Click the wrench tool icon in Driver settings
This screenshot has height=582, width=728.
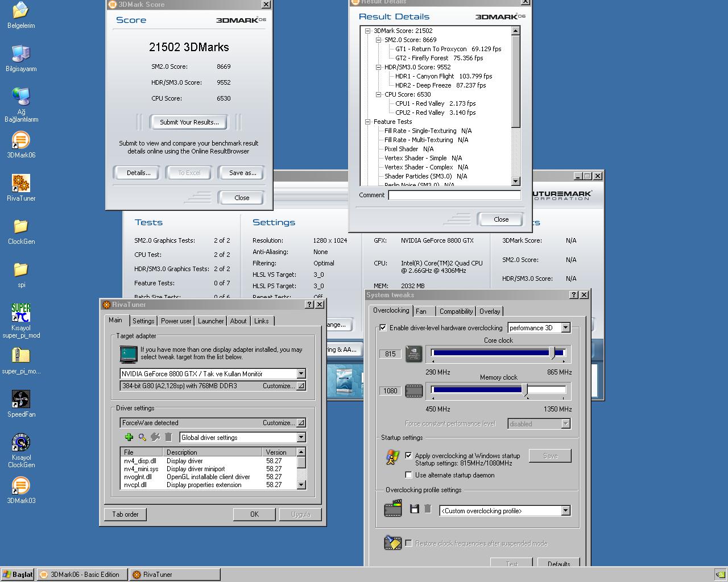155,437
